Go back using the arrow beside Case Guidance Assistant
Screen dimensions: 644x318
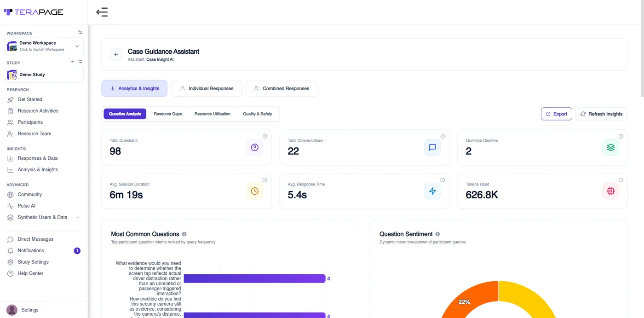(116, 54)
